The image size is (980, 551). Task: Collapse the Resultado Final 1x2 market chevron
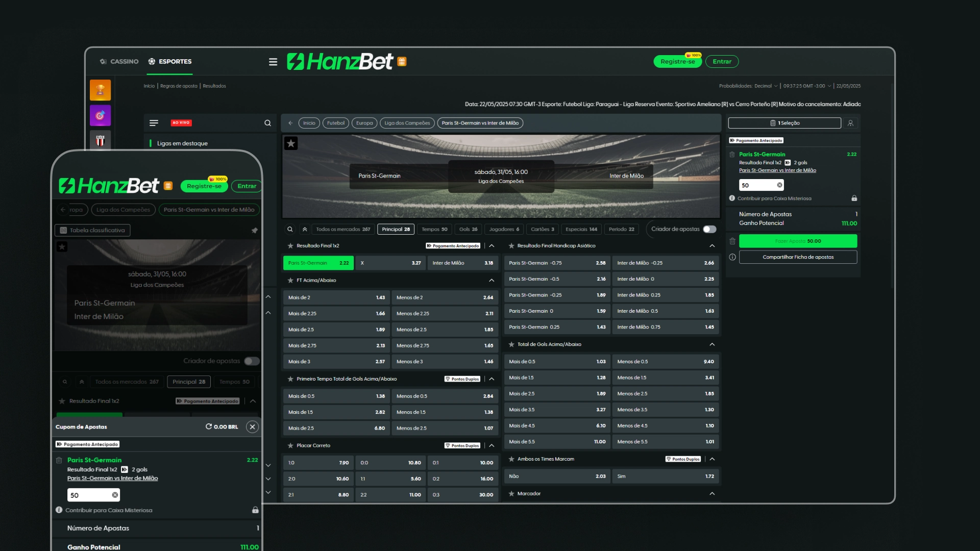click(492, 245)
